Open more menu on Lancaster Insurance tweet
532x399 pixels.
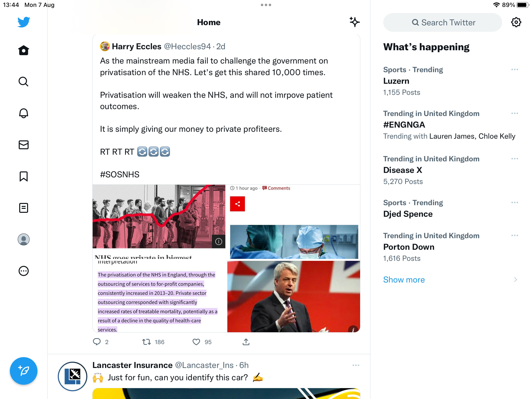pos(356,365)
